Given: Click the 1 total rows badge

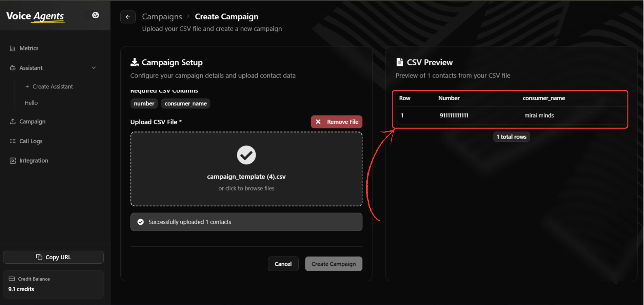Looking at the screenshot, I should click(x=511, y=137).
